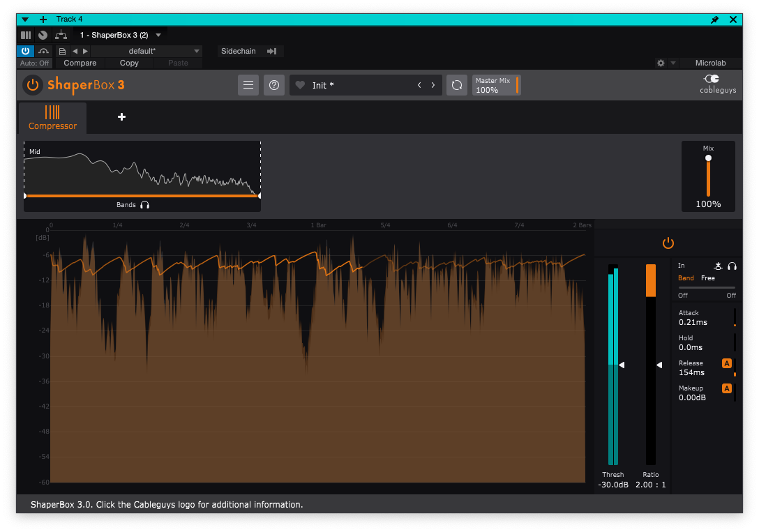This screenshot has width=759, height=532.
Task: Add a new shaper with the plus button
Action: tap(121, 116)
